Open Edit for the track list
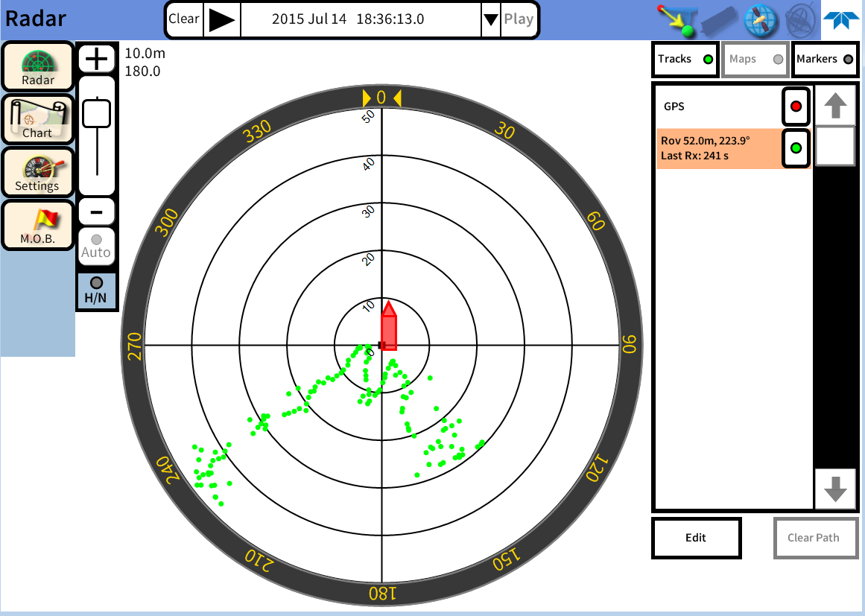865x616 pixels. (x=696, y=537)
